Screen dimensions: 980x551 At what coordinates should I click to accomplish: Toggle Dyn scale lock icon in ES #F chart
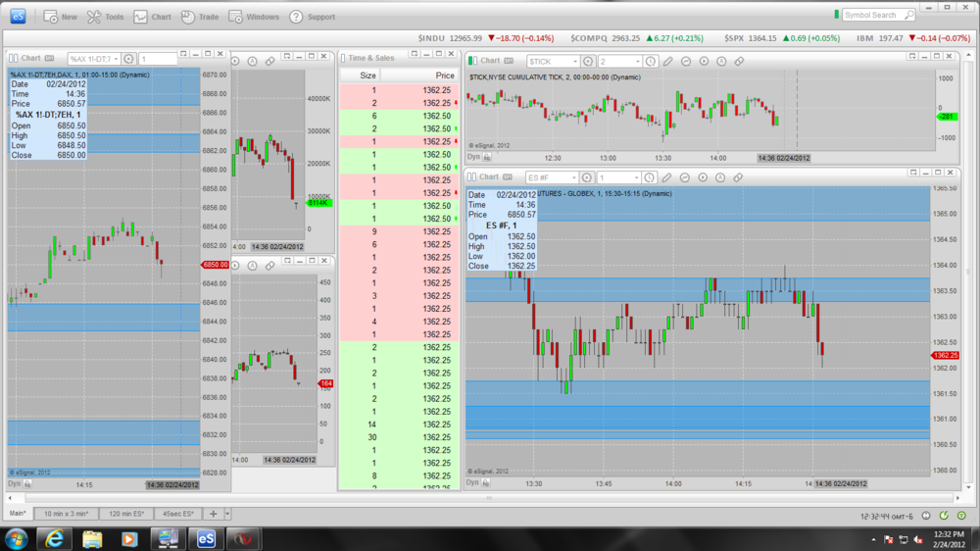(486, 482)
